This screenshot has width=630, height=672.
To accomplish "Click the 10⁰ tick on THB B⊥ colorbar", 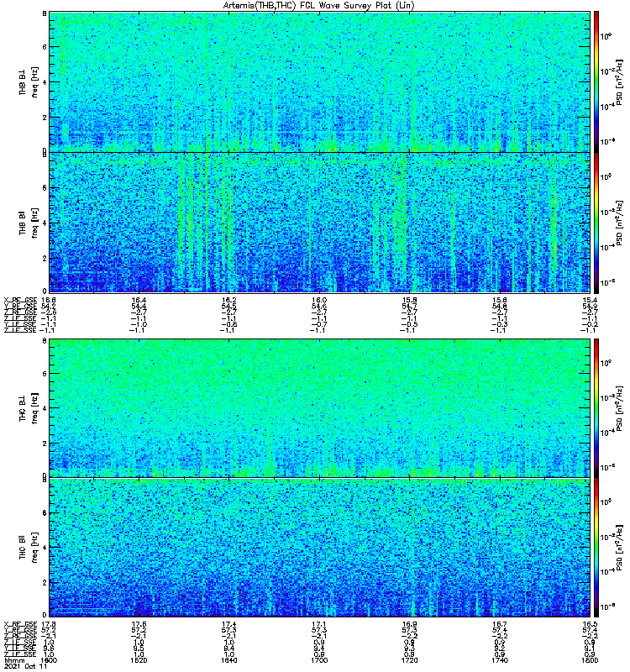I will [606, 36].
